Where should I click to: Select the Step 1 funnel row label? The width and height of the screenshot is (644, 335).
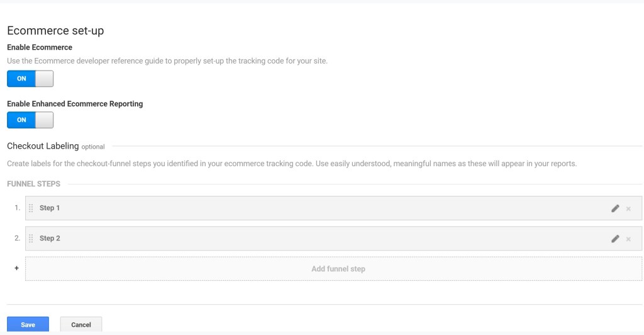click(50, 208)
